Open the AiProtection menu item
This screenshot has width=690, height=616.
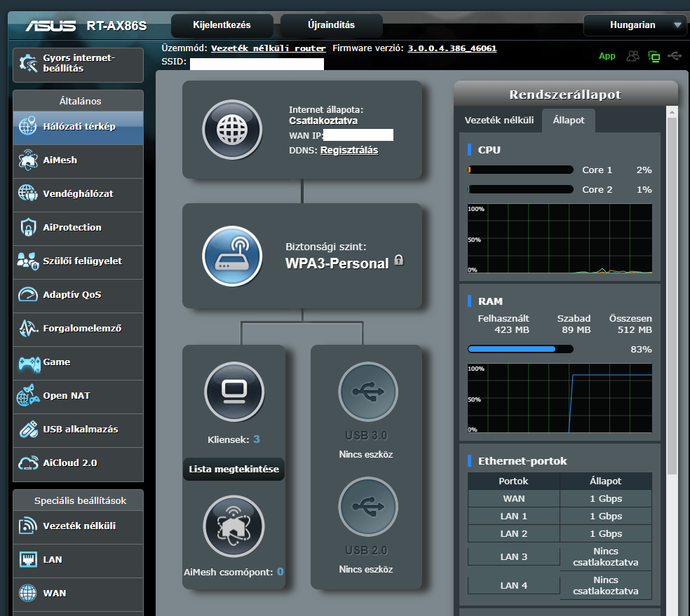tap(79, 228)
